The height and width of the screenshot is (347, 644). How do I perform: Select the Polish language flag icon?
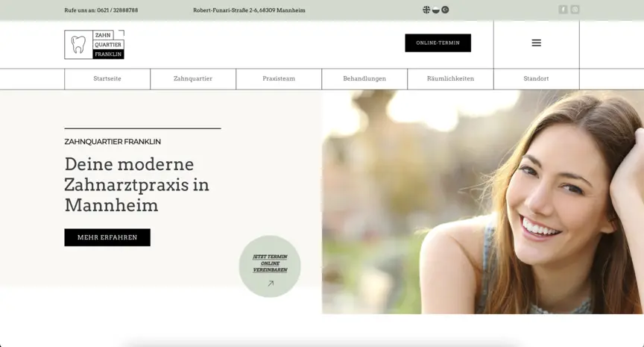click(436, 10)
